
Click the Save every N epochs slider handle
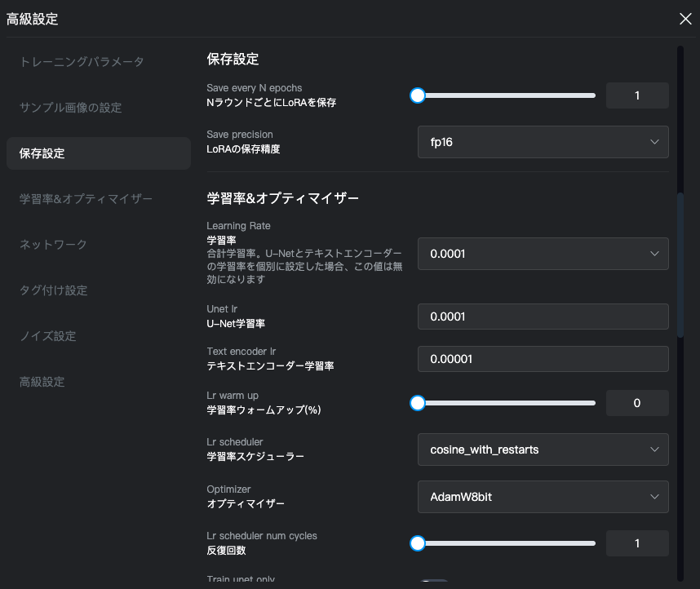(418, 95)
